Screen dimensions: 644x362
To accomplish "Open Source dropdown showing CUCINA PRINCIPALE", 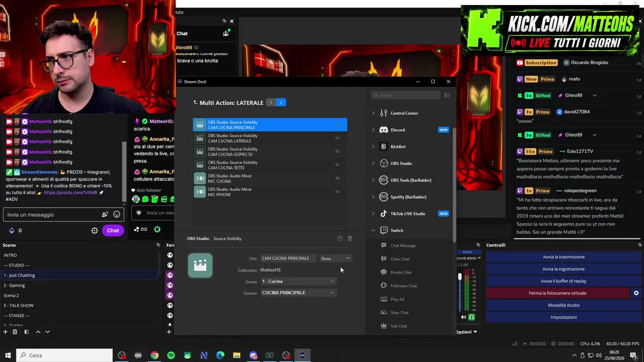I will [x=298, y=293].
